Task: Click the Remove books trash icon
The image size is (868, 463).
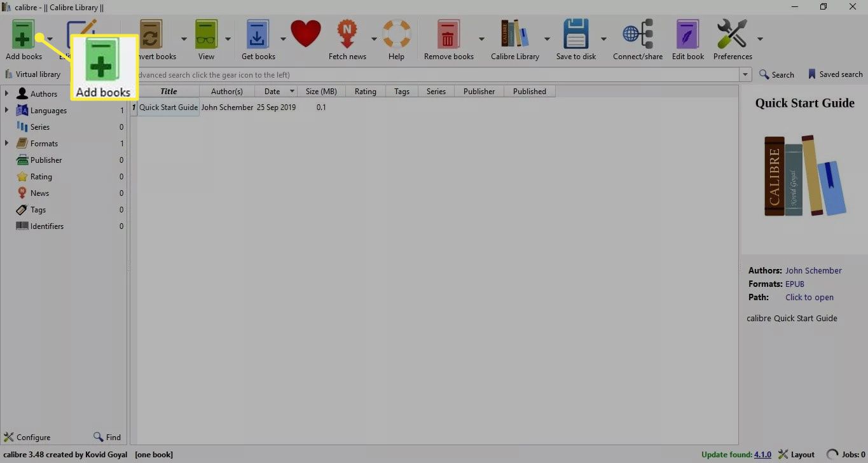Action: pos(448,34)
